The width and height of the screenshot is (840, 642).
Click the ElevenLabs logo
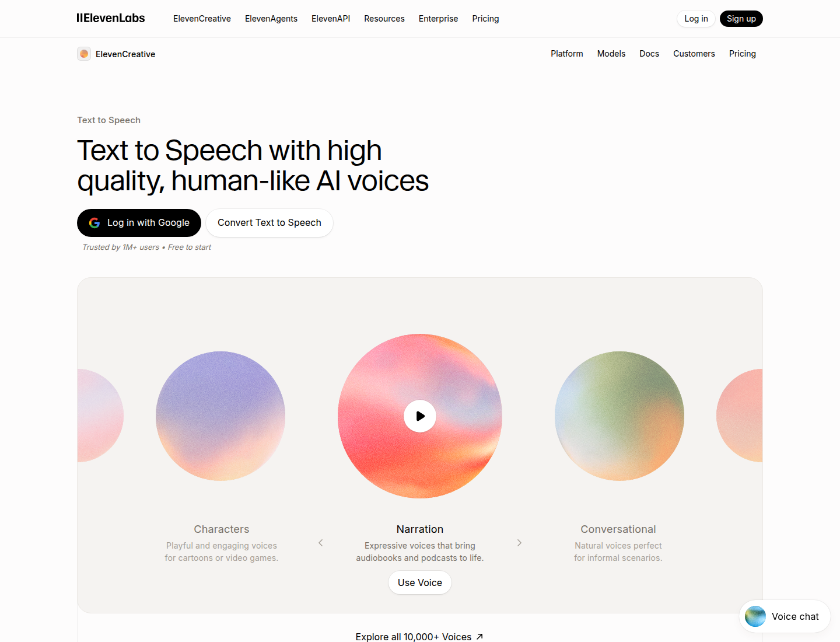(111, 18)
